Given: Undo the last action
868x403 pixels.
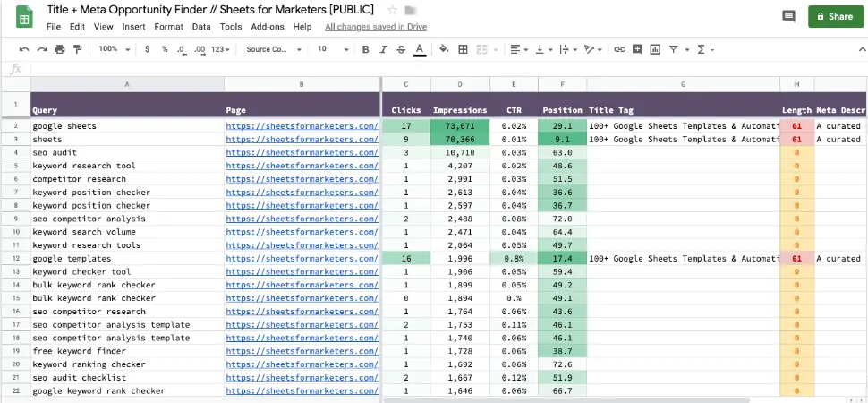Looking at the screenshot, I should (24, 49).
